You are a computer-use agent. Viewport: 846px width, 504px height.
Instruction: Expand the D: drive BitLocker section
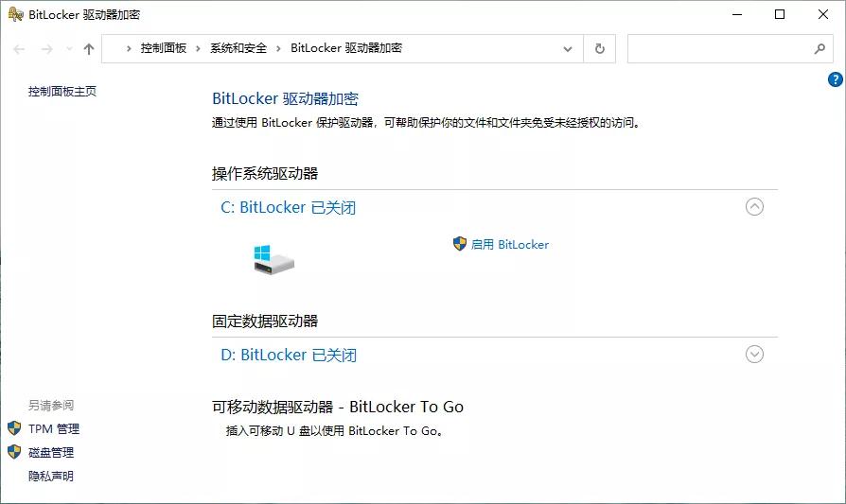tap(754, 355)
